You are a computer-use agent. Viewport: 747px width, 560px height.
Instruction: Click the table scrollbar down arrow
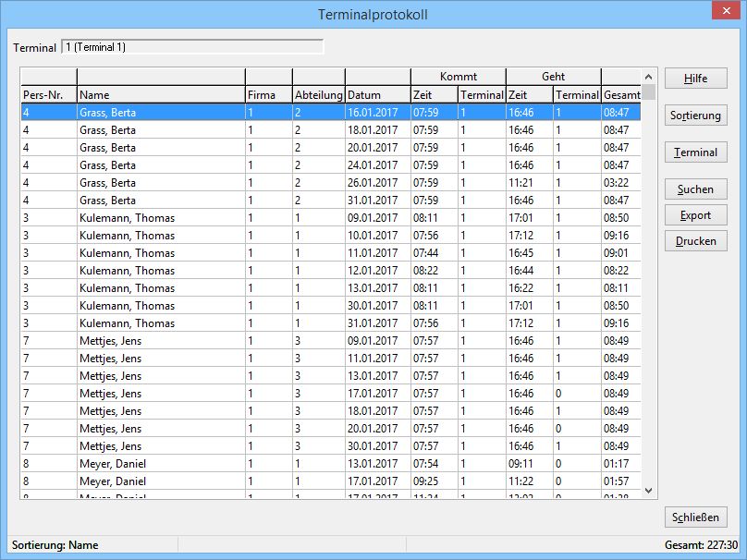click(x=648, y=490)
